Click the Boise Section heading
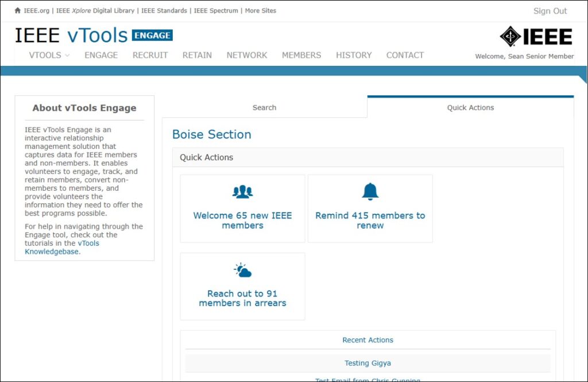Image resolution: width=588 pixels, height=382 pixels. [x=211, y=134]
